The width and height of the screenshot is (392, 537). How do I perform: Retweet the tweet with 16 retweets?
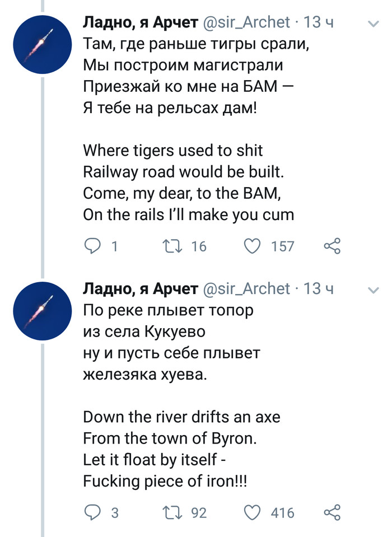point(169,246)
